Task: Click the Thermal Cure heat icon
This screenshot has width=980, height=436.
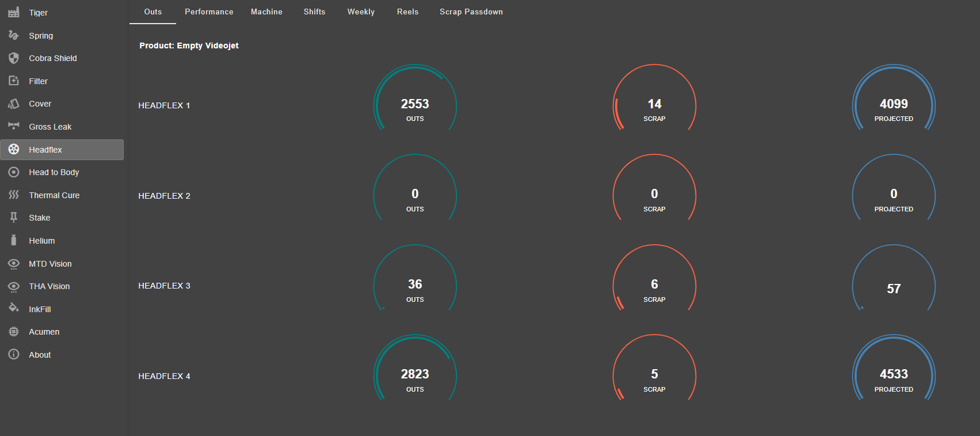Action: click(14, 195)
